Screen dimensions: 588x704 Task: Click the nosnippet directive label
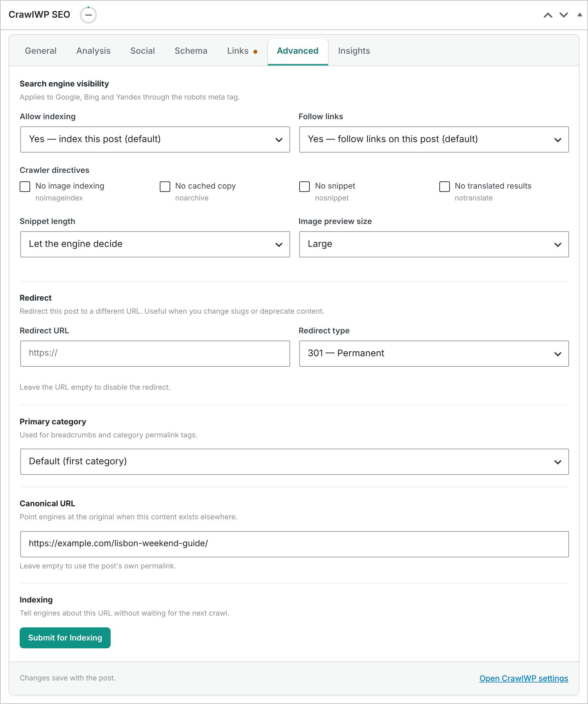coord(332,198)
